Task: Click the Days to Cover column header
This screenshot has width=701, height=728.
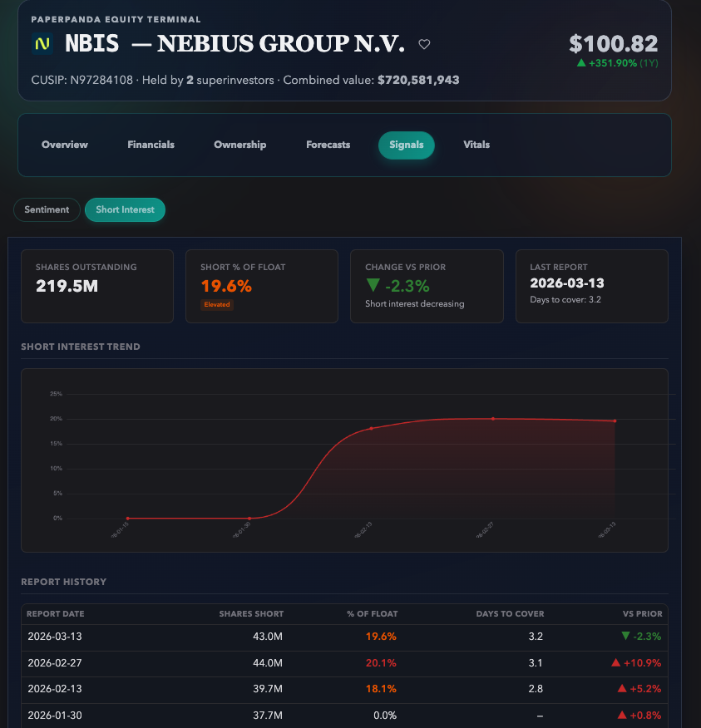Action: tap(510, 614)
